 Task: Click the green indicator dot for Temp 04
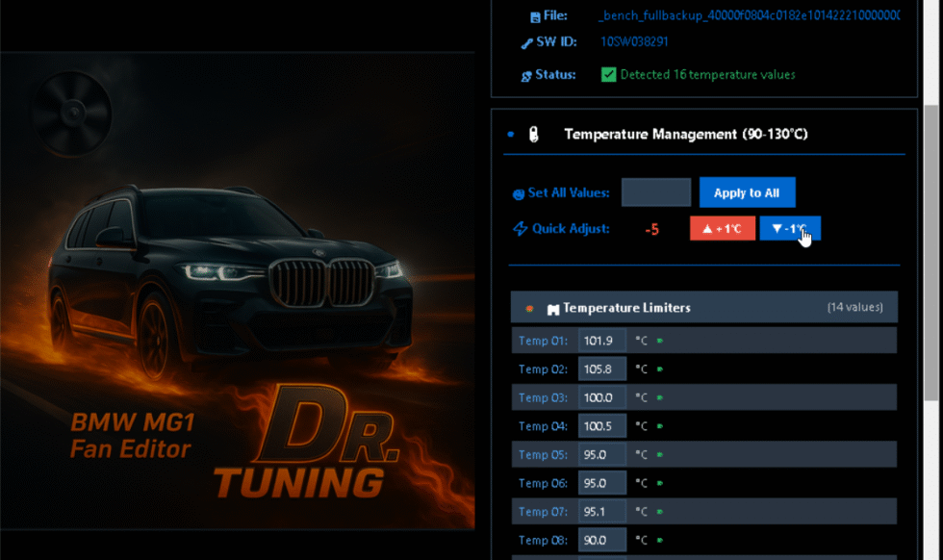coord(660,426)
